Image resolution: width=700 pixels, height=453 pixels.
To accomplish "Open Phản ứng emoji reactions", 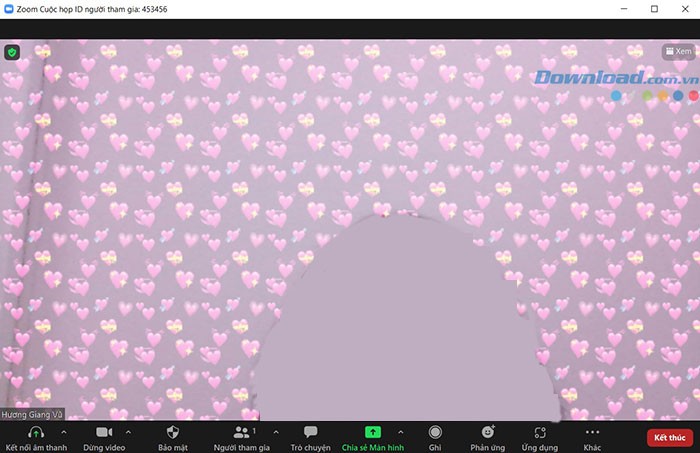I will pyautogui.click(x=488, y=432).
